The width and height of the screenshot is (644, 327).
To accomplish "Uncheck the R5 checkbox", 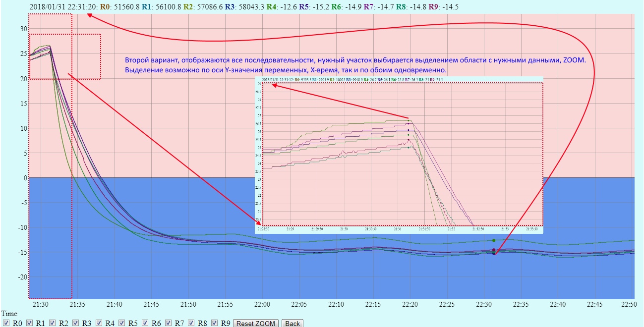I will [122, 323].
